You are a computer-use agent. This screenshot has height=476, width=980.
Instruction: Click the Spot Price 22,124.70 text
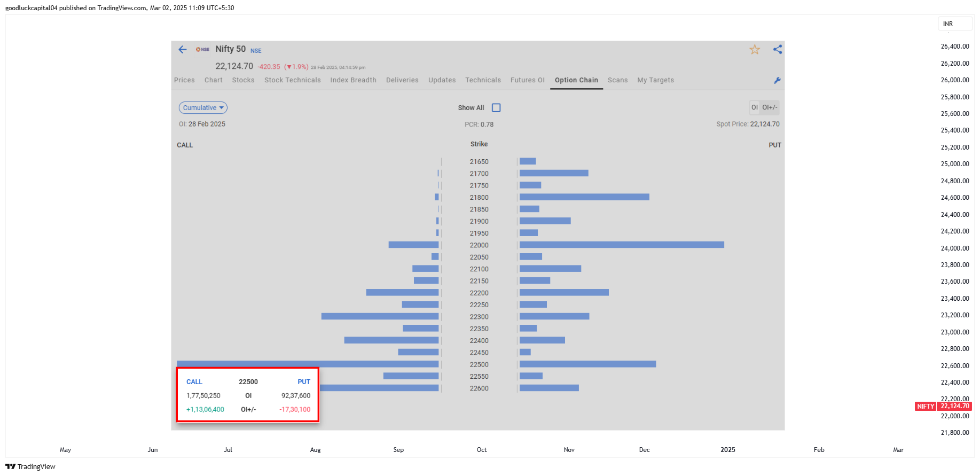(x=748, y=124)
